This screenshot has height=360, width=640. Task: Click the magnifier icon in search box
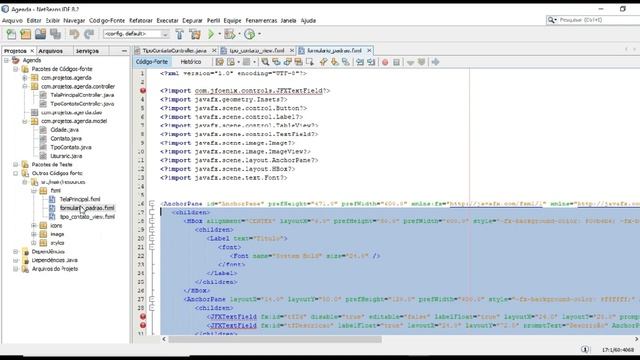(x=552, y=20)
